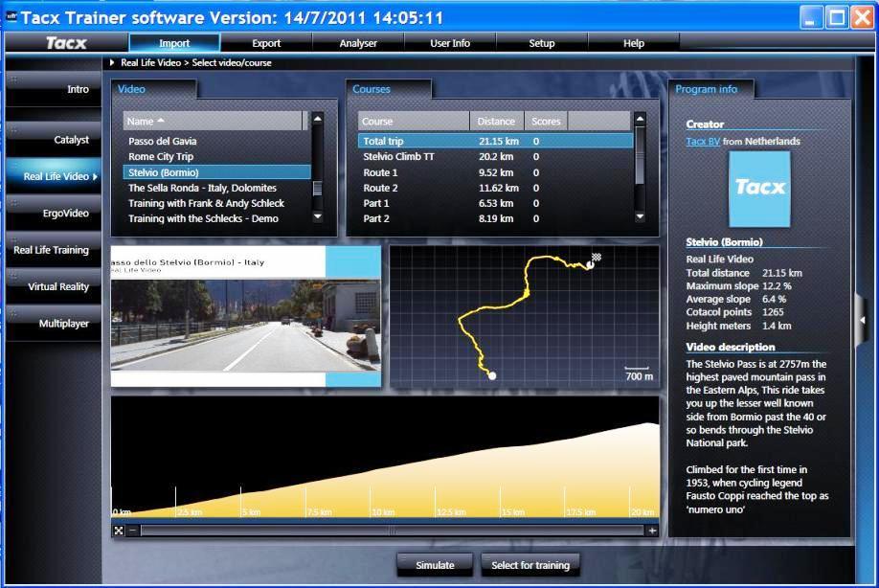Select the Stelvio Climb TT course
Screen dimensions: 879x588
tap(496, 156)
